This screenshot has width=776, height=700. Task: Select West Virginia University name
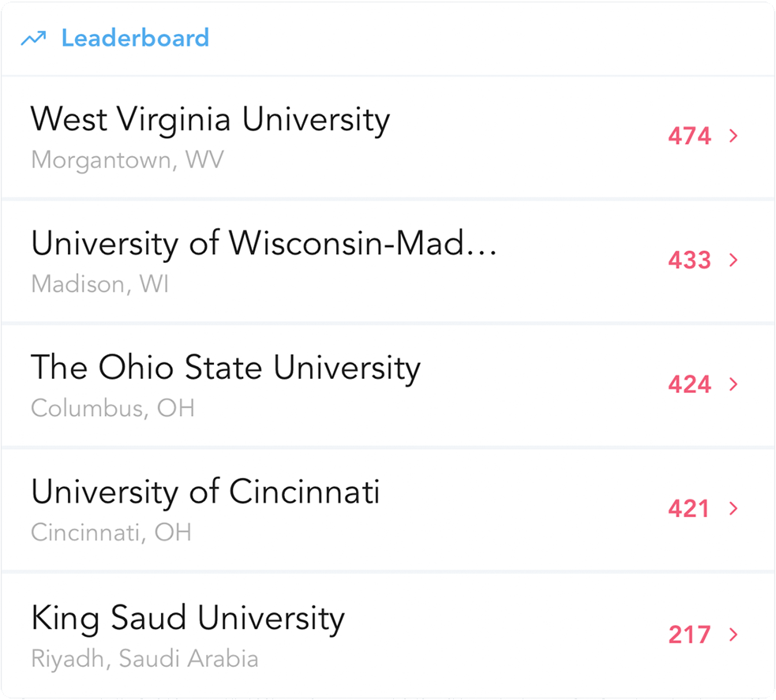pos(210,120)
